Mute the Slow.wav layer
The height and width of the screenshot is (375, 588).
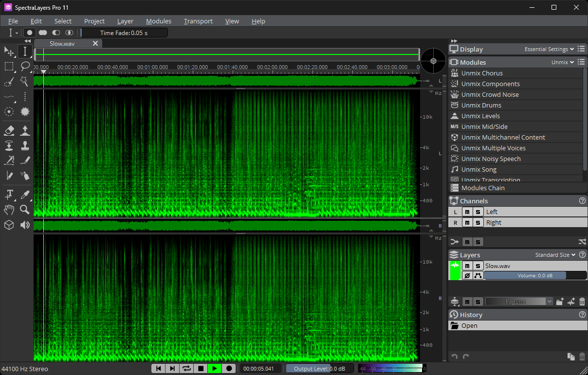(x=467, y=266)
